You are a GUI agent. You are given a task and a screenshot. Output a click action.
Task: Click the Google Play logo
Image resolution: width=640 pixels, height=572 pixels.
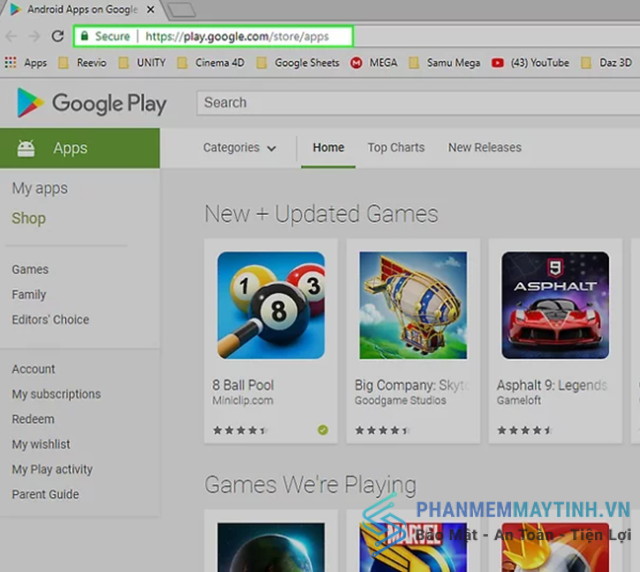91,103
